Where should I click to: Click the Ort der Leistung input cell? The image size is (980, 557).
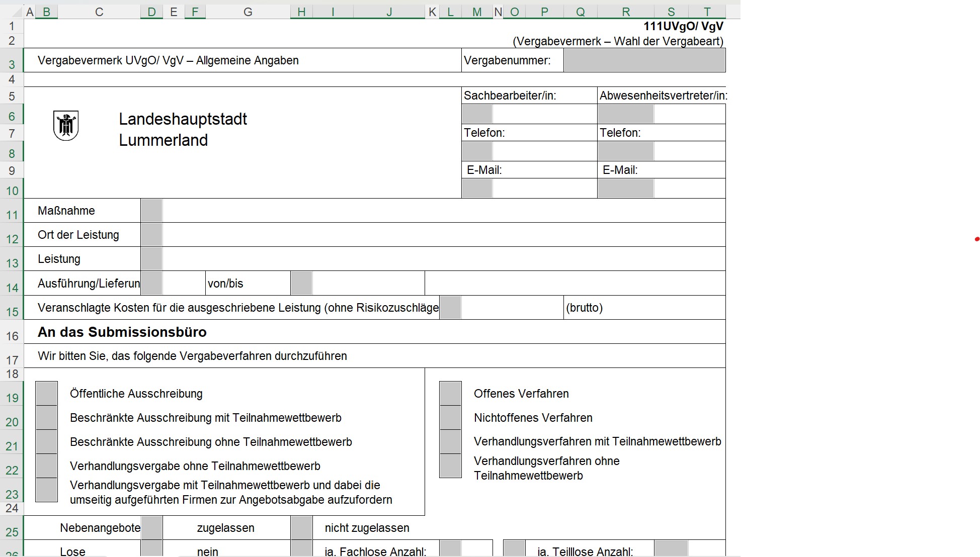[151, 235]
